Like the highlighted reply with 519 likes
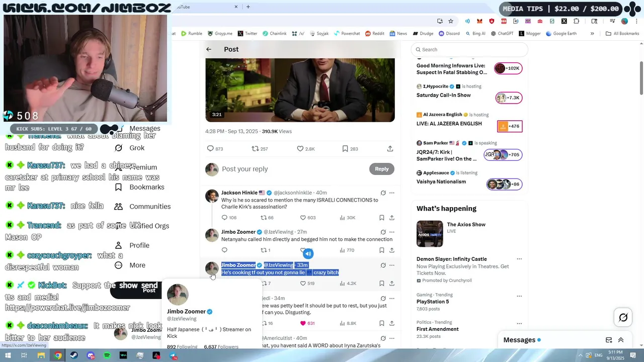The width and height of the screenshot is (644, 362). (303, 284)
